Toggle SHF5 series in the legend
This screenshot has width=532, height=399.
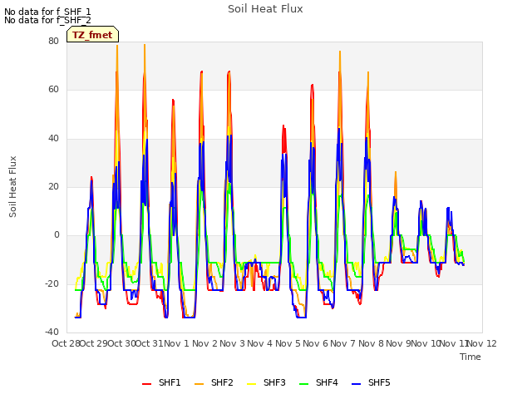click(372, 382)
